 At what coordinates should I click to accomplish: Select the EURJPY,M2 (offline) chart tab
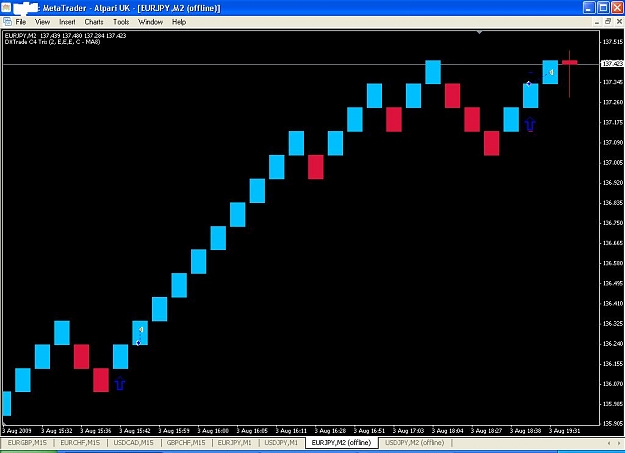(341, 443)
